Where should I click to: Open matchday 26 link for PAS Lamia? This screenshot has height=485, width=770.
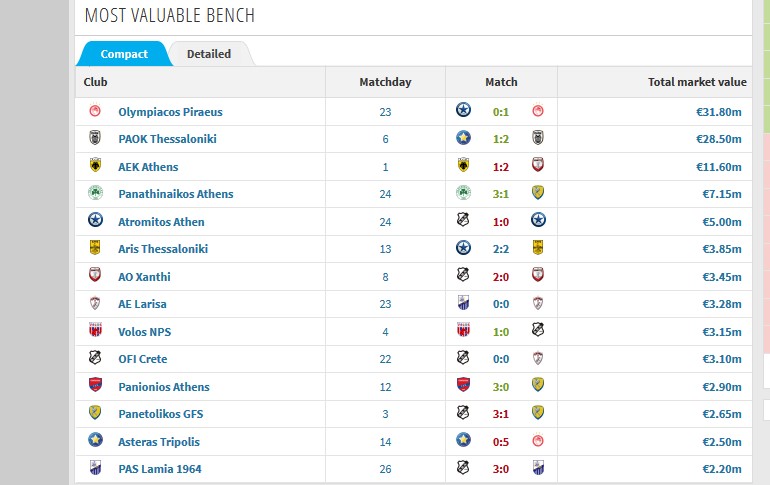point(385,469)
